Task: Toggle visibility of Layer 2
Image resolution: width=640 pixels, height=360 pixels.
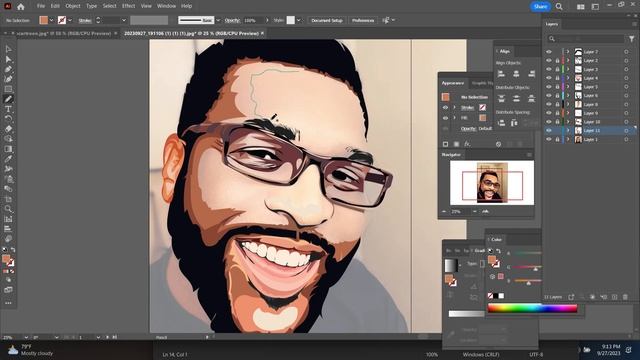Action: click(x=549, y=60)
